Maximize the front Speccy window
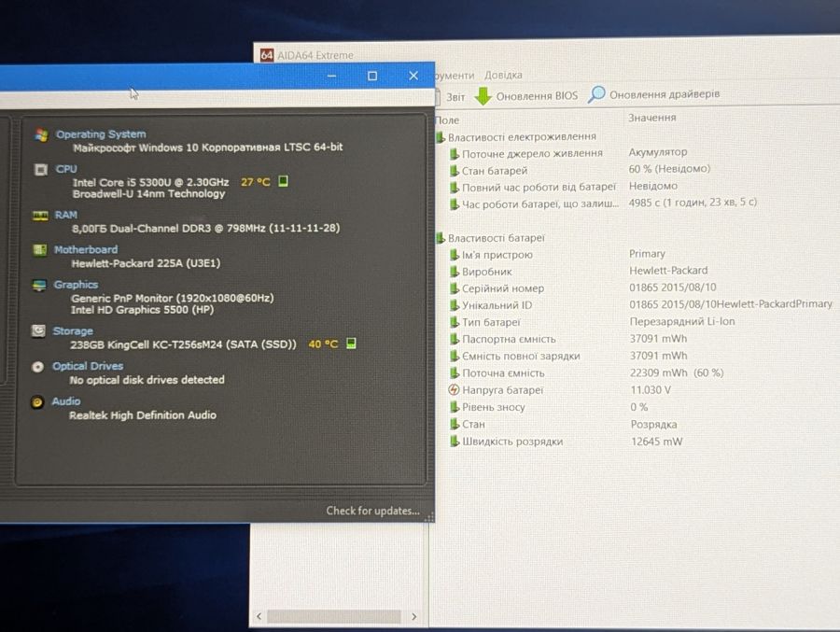Image resolution: width=840 pixels, height=632 pixels. click(x=372, y=77)
